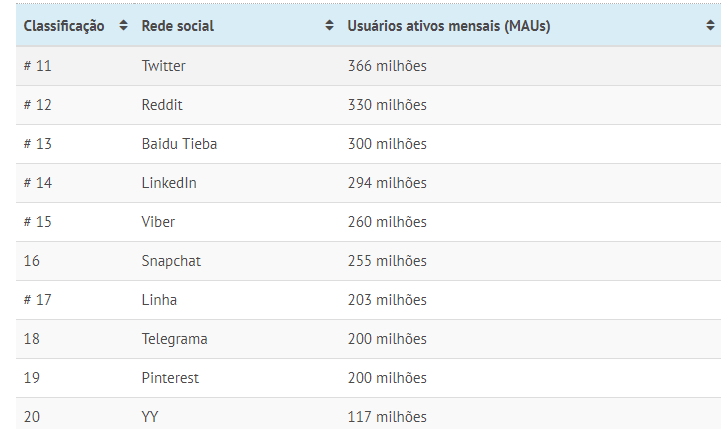Click the Reddit entry

(x=162, y=105)
